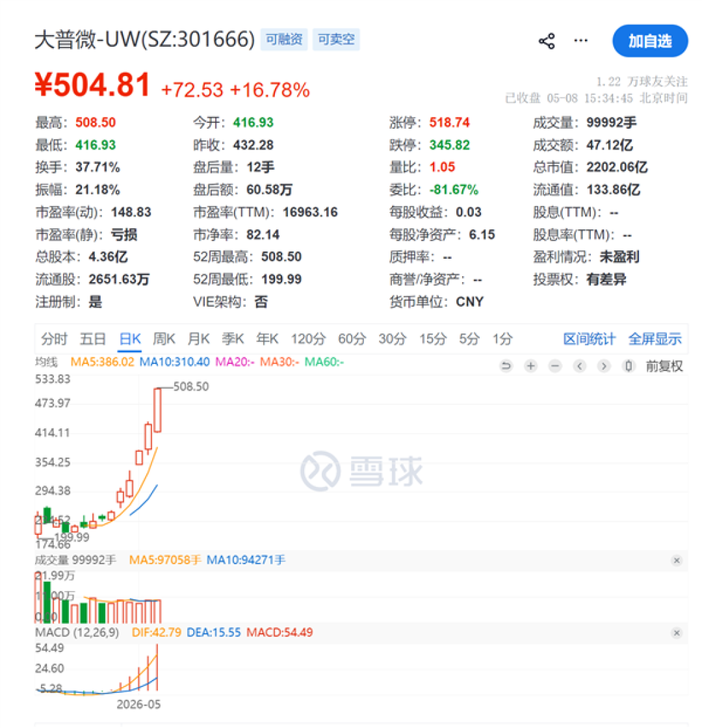Click the share icon
702x728 pixels.
click(547, 41)
